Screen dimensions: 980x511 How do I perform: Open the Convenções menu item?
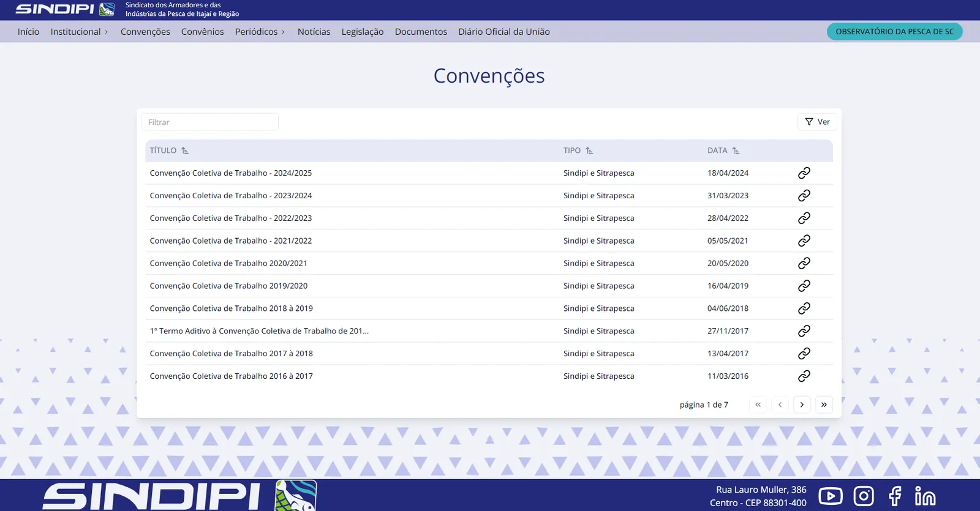pos(145,32)
